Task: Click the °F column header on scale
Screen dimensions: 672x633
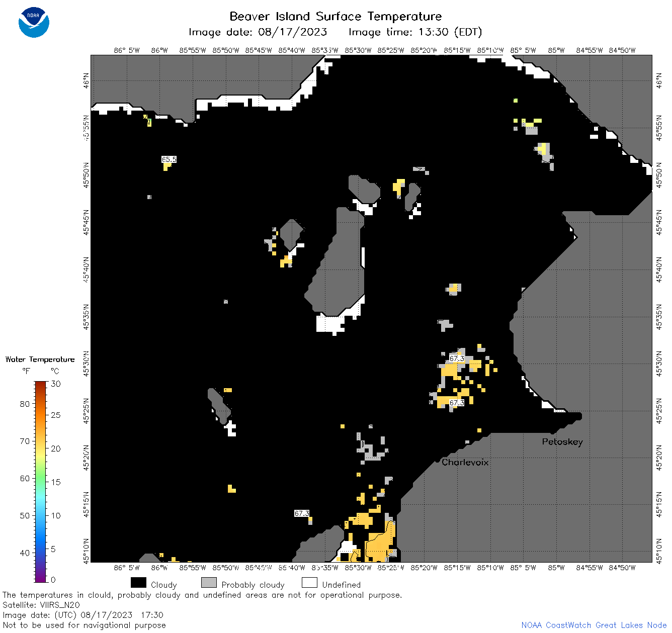Action: (x=26, y=371)
